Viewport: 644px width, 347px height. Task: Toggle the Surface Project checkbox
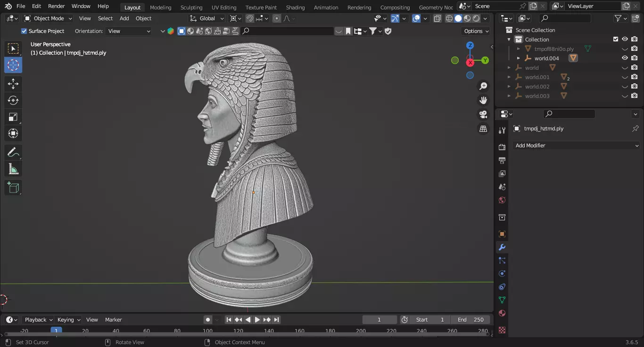pos(24,31)
